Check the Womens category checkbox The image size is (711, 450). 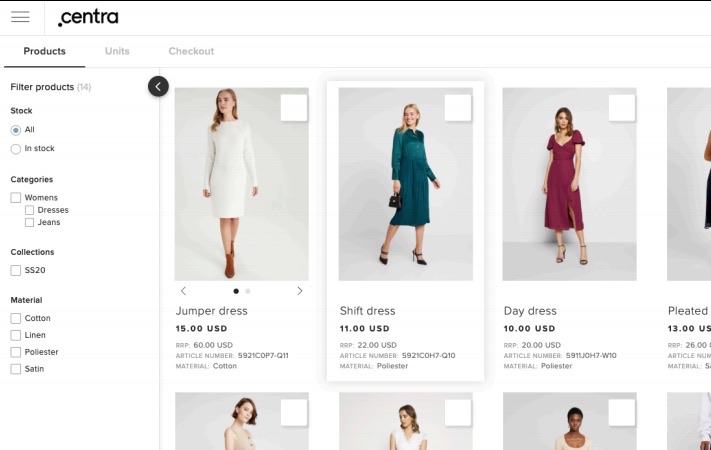16,198
